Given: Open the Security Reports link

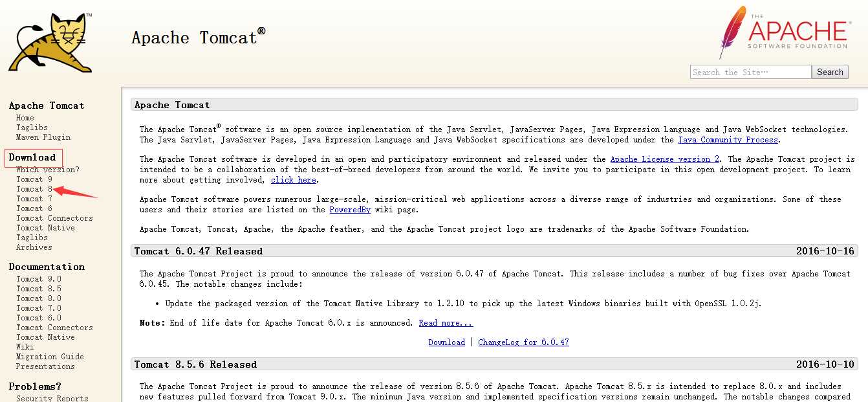Looking at the screenshot, I should coord(52,398).
